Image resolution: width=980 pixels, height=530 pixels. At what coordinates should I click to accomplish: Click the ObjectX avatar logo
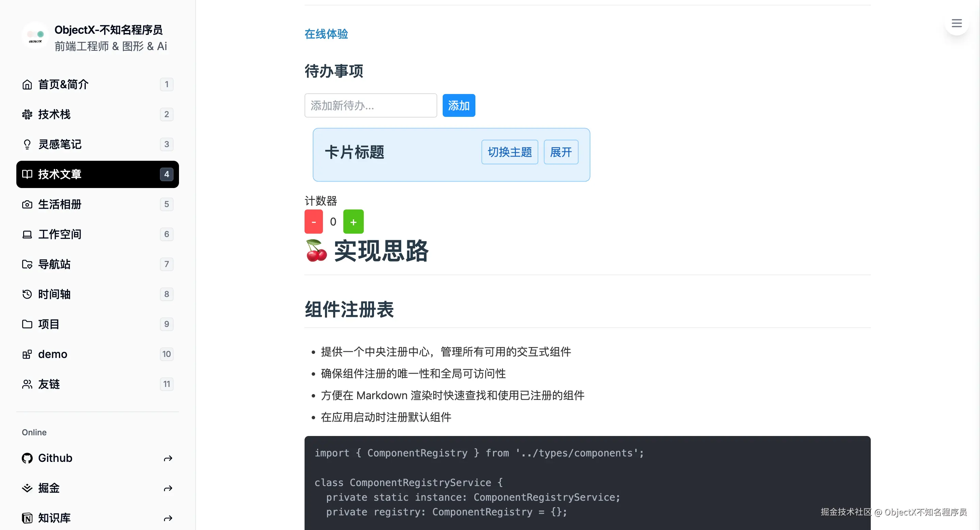click(35, 36)
